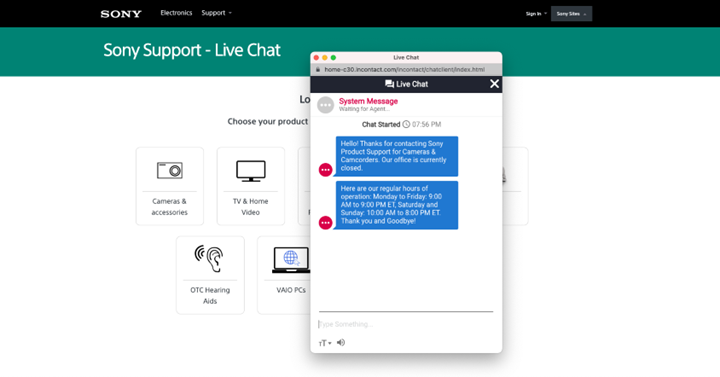
Task: Click the red avatar beside hours of operation message
Action: pos(326,223)
